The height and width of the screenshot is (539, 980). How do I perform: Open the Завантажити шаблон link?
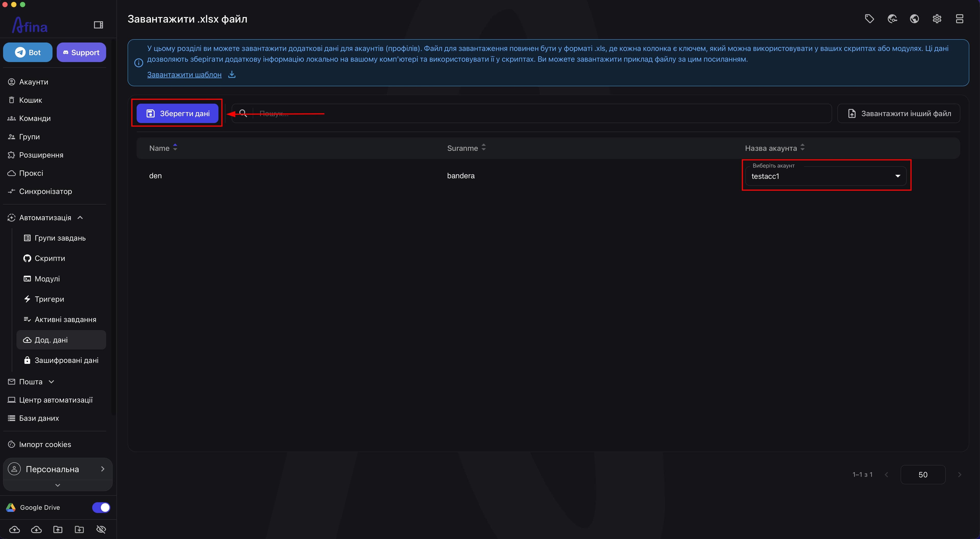coord(184,75)
